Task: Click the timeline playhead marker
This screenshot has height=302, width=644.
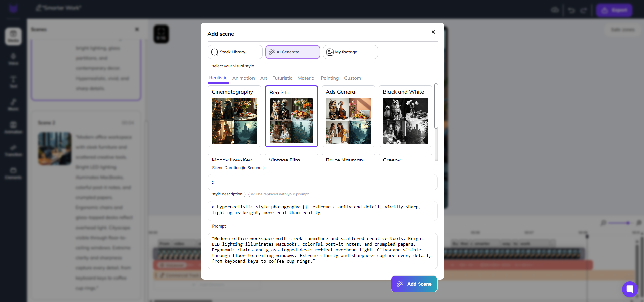Action: (587, 236)
